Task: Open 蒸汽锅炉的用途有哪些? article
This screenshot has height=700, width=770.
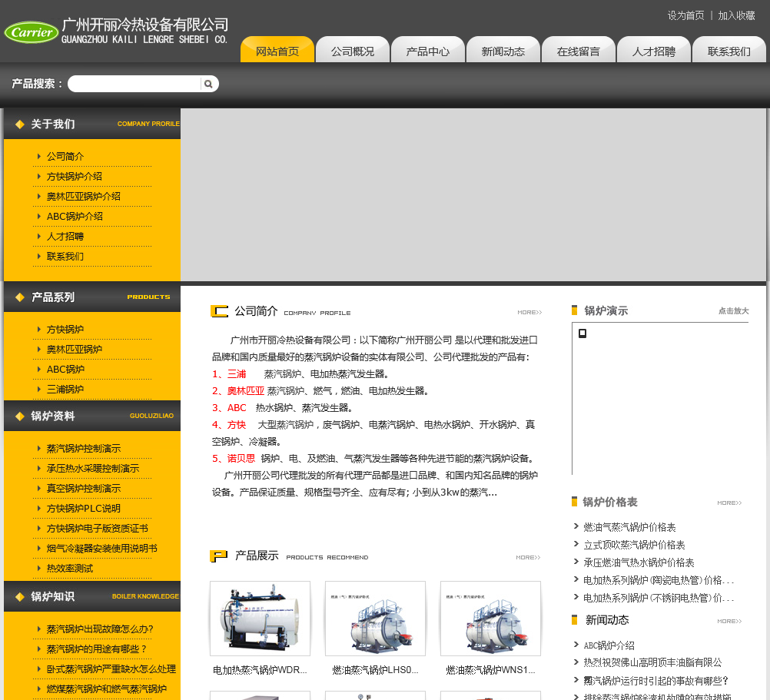Action: 96,649
